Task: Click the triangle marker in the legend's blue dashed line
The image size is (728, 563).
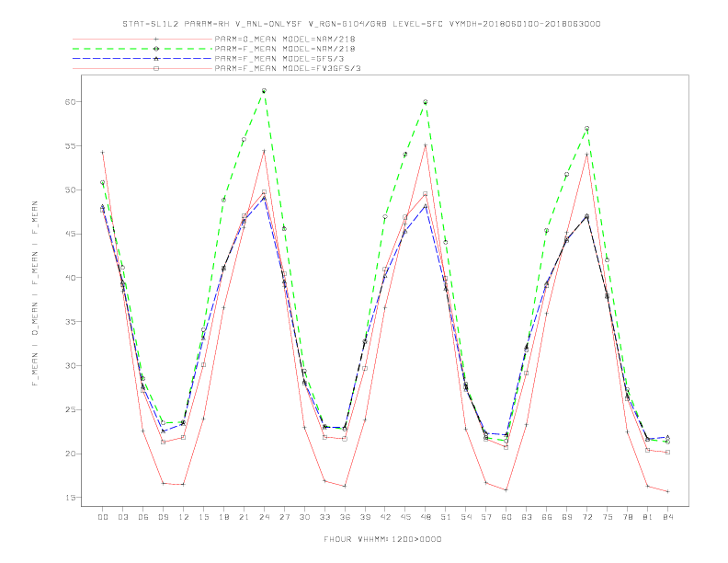Action: tap(156, 59)
